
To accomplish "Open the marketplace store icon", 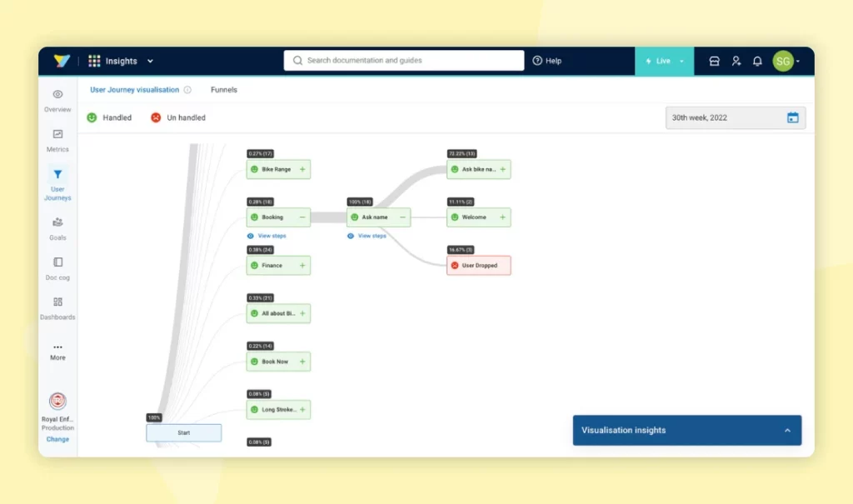I will (714, 61).
